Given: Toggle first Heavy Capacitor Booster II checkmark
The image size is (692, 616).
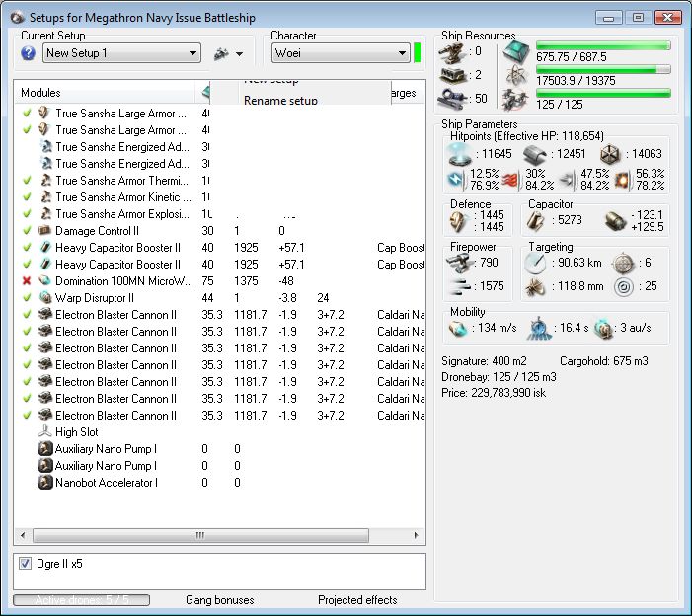Looking at the screenshot, I should (x=27, y=247).
